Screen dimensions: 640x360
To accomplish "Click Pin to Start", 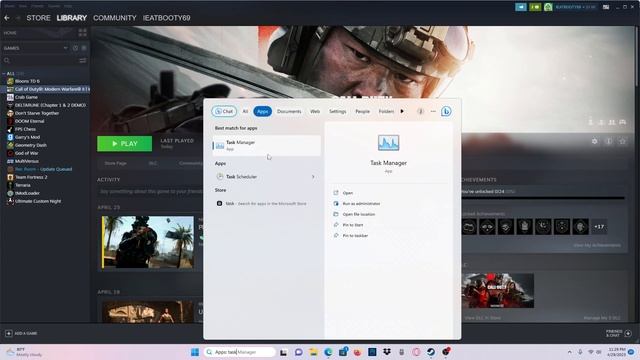I will pos(353,225).
